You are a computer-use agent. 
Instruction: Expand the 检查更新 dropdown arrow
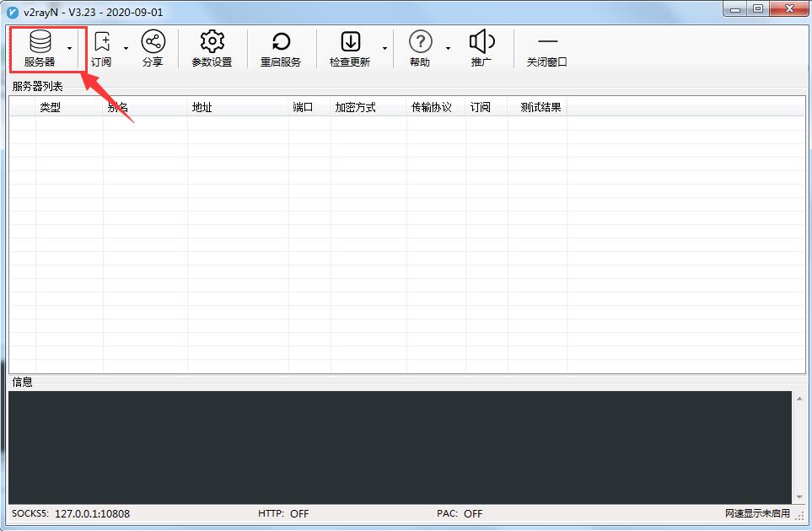[384, 49]
